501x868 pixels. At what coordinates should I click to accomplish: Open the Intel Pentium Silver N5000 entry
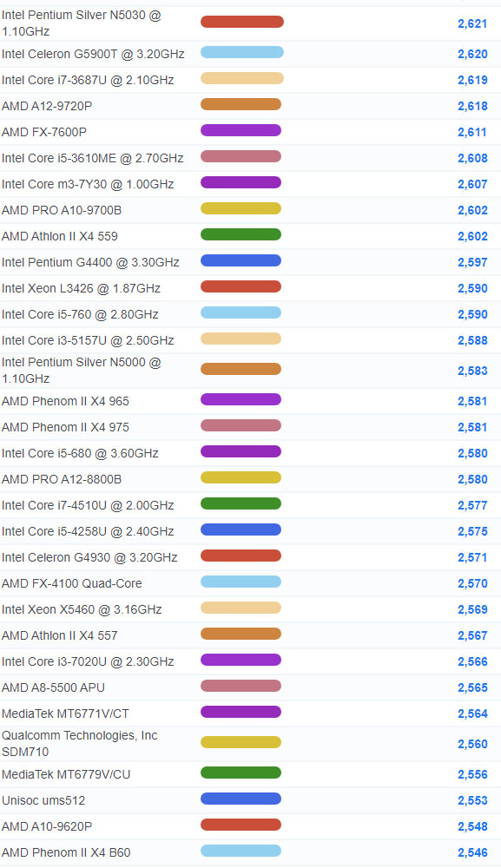coord(82,371)
